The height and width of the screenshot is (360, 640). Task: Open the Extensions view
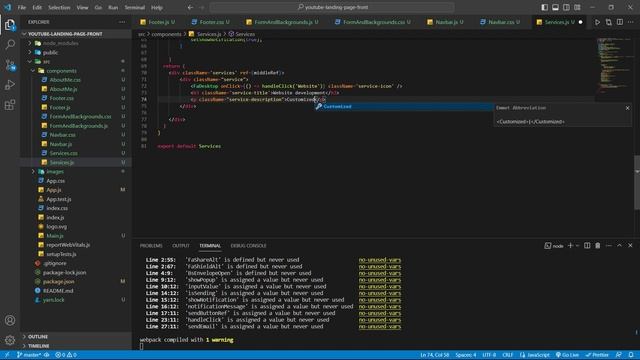click(10, 105)
